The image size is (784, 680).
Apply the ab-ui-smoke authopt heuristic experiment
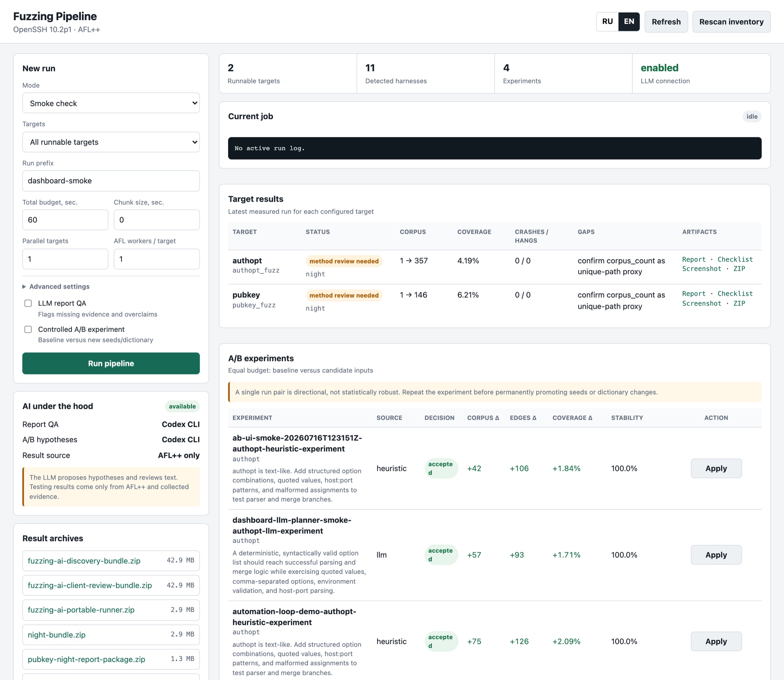716,468
